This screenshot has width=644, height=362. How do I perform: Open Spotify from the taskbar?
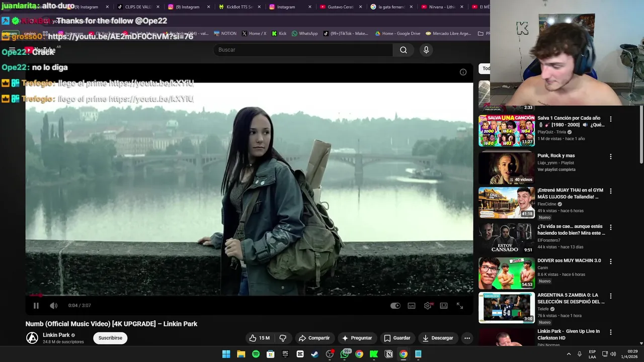coord(256,354)
